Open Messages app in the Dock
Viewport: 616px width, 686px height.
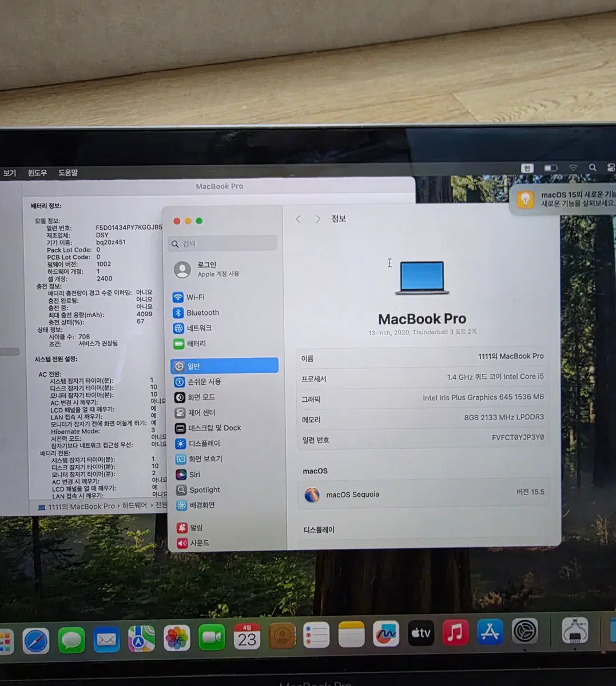[71, 640]
